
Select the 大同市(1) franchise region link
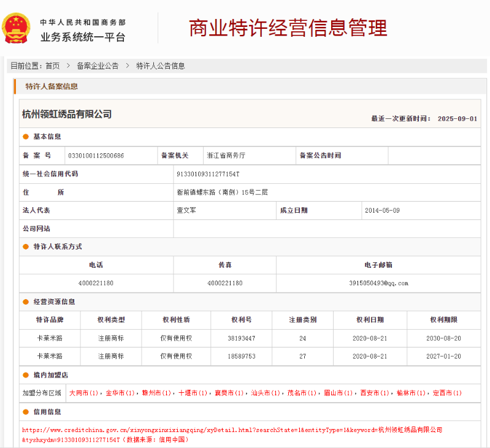83,393
